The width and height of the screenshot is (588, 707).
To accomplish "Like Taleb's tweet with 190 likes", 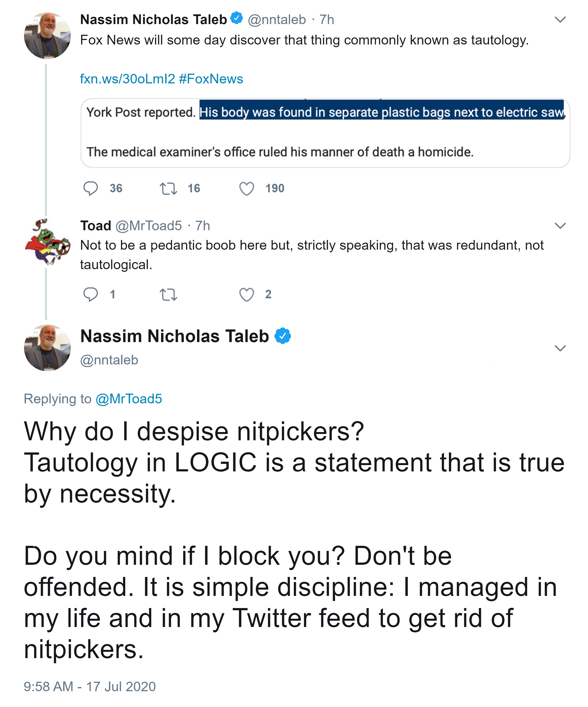I will 246,188.
